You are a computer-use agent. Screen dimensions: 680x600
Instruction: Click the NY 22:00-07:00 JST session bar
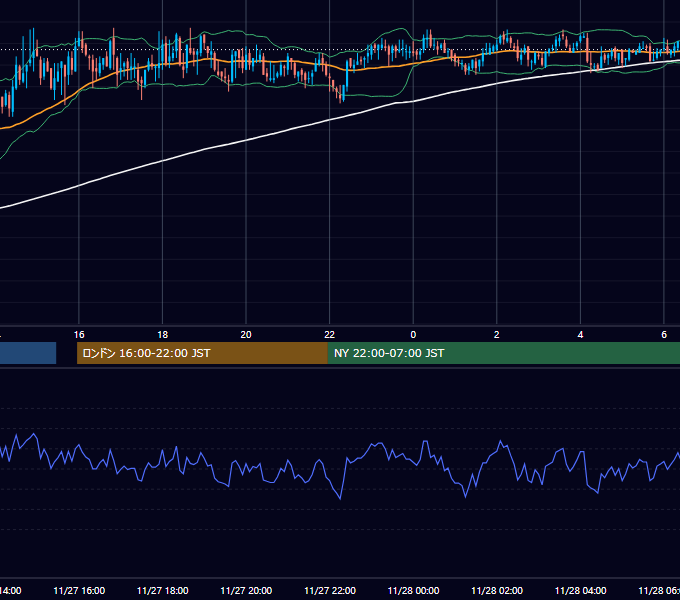coord(503,353)
